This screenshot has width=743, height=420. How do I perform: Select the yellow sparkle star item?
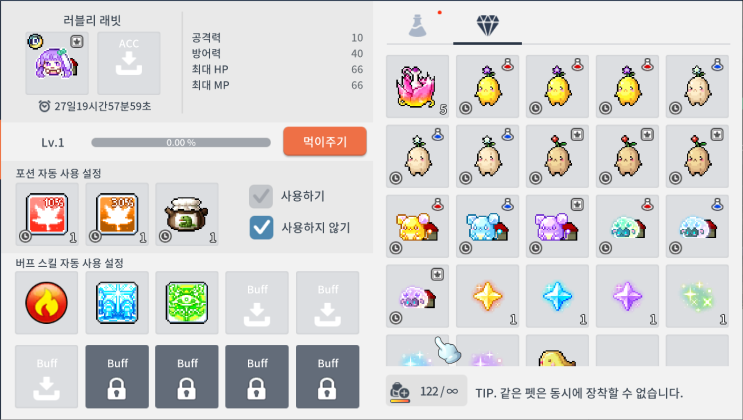coord(488,296)
